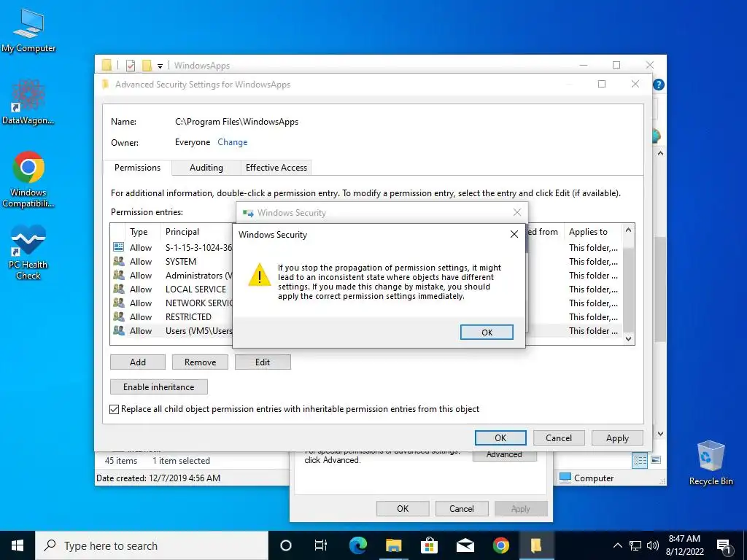Click the volume speaker icon in tray
The image size is (747, 560).
point(653,545)
